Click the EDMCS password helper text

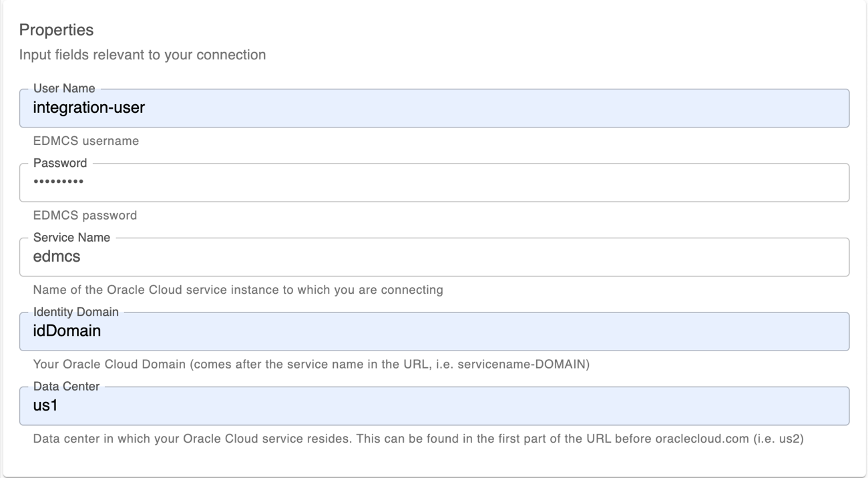[x=84, y=215]
